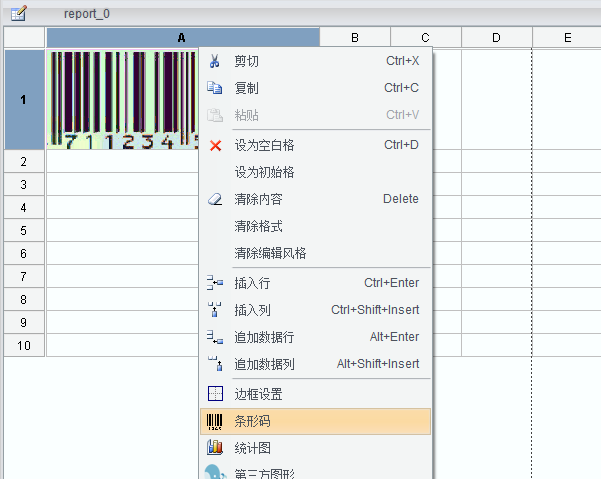Image resolution: width=601 pixels, height=479 pixels.
Task: Click the barcode icon in menu
Action: pos(215,422)
